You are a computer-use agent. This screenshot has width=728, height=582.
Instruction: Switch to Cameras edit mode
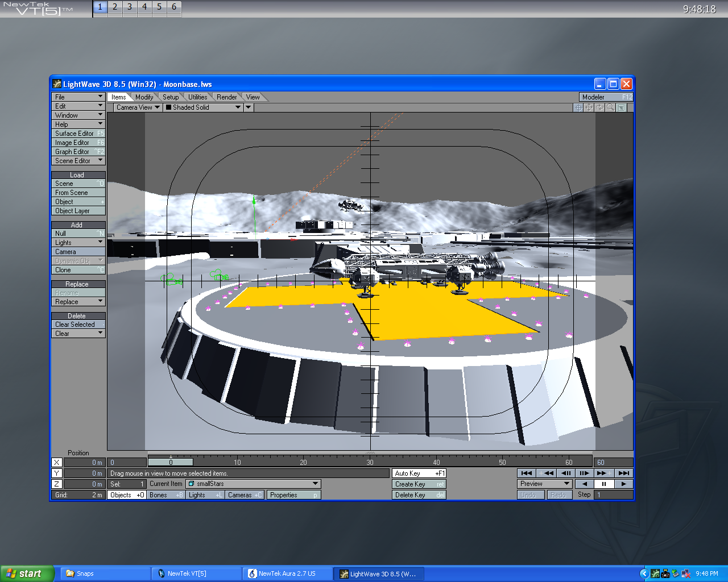(245, 495)
